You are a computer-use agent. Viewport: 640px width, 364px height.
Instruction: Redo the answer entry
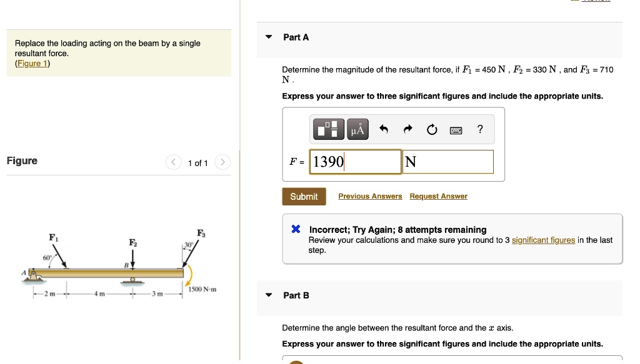coord(407,129)
